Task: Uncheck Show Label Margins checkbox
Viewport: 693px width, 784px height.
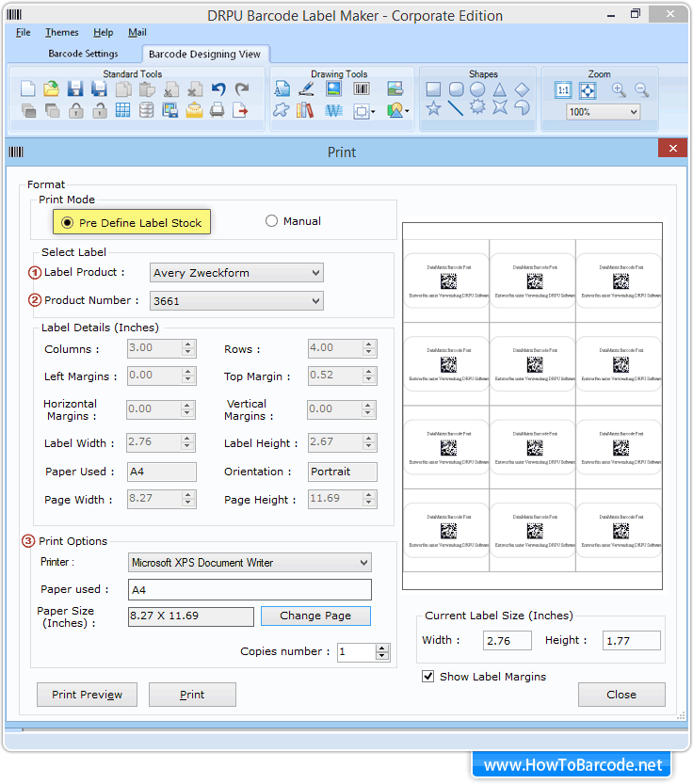Action: 428,676
